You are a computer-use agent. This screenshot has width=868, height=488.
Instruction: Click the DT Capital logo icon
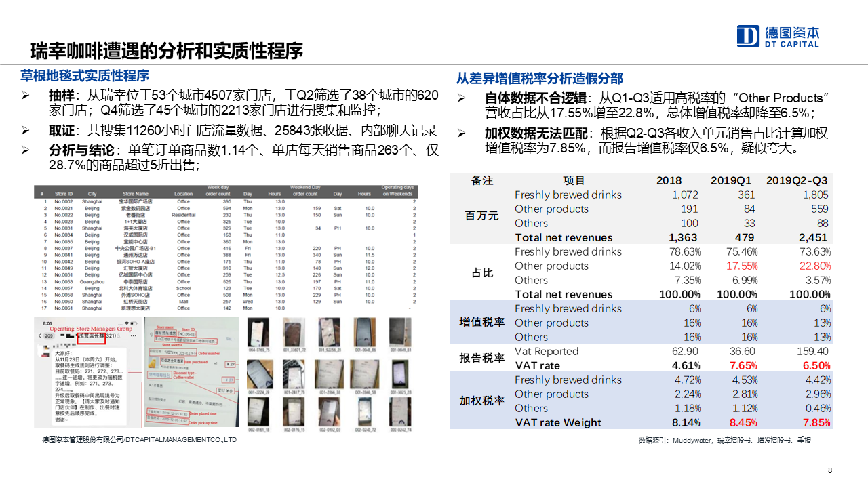point(748,37)
